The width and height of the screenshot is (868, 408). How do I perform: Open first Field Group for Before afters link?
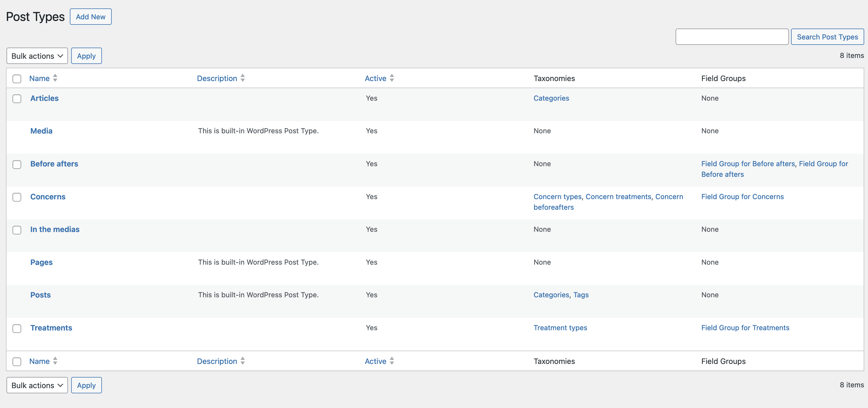[x=748, y=164]
